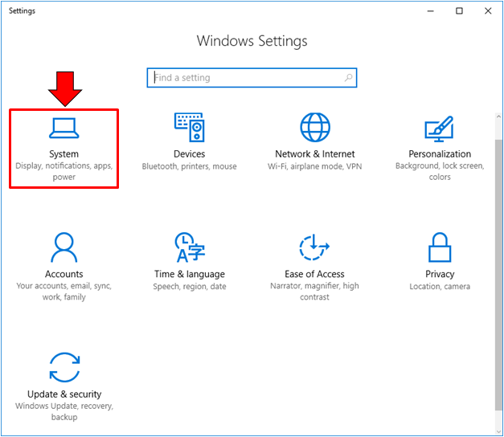
Task: Select the Accounts text label
Action: tap(64, 274)
